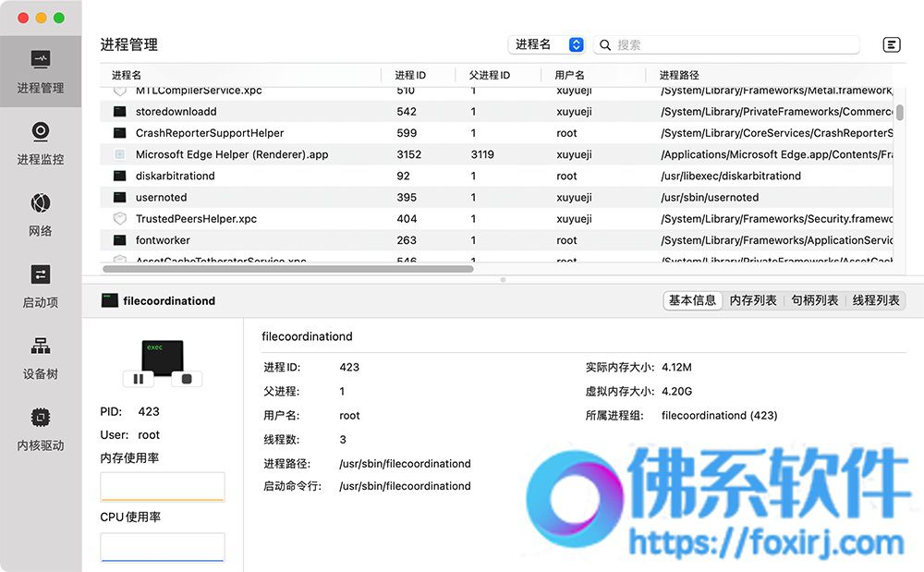
Task: Open the 进程监控 sidebar section
Action: (x=41, y=144)
